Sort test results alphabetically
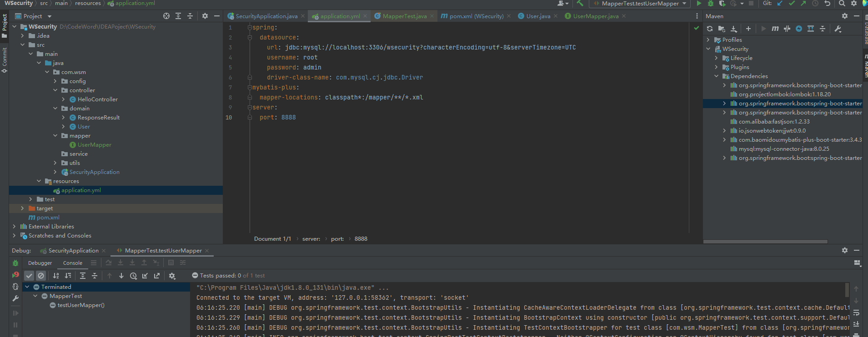 (x=56, y=276)
